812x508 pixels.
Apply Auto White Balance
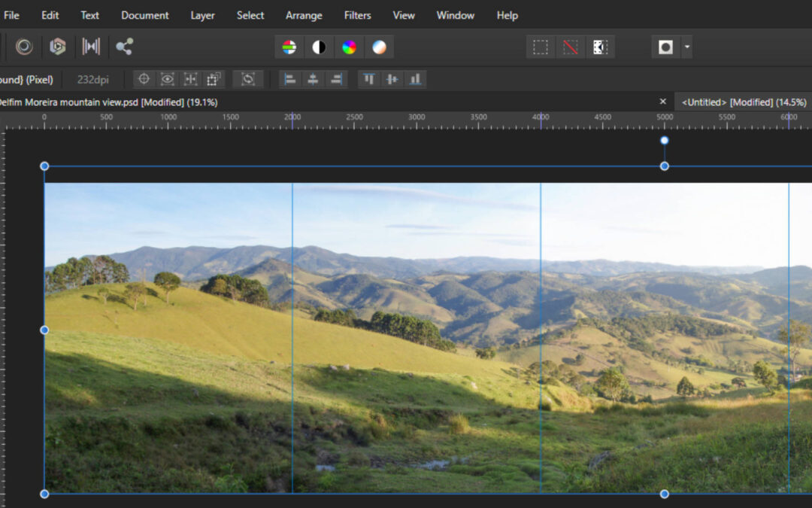click(x=380, y=47)
